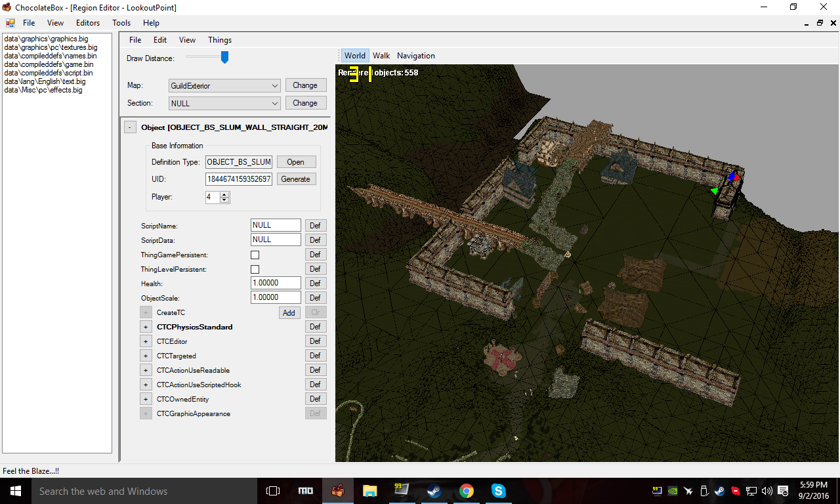Click Change button next to Map
This screenshot has height=504, width=840.
[x=305, y=85]
